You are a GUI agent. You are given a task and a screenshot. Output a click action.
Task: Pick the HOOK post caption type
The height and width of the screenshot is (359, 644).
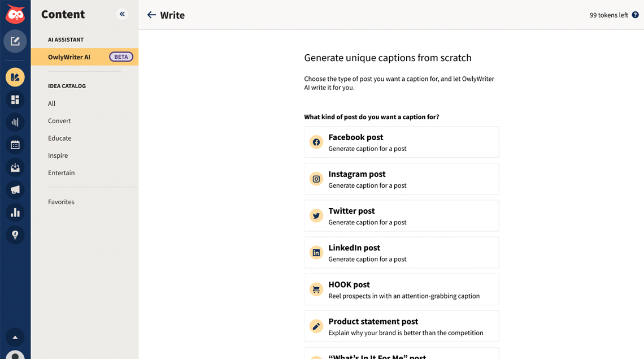point(401,289)
